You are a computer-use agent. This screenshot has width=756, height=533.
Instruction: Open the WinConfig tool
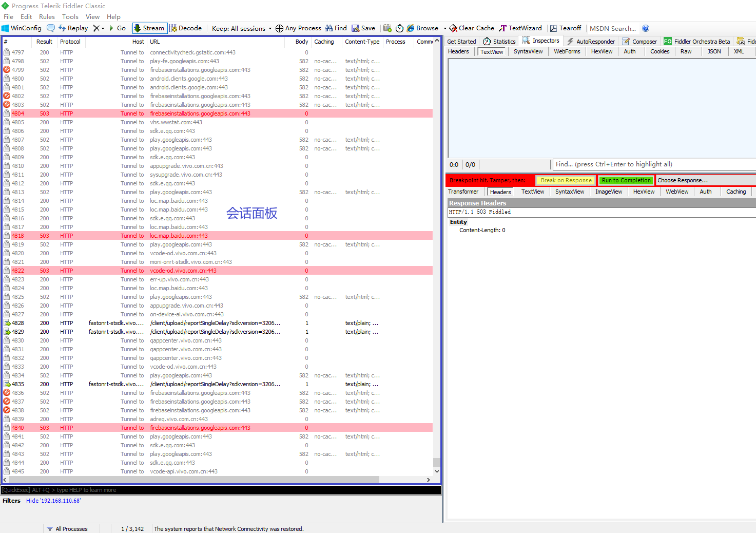click(22, 28)
